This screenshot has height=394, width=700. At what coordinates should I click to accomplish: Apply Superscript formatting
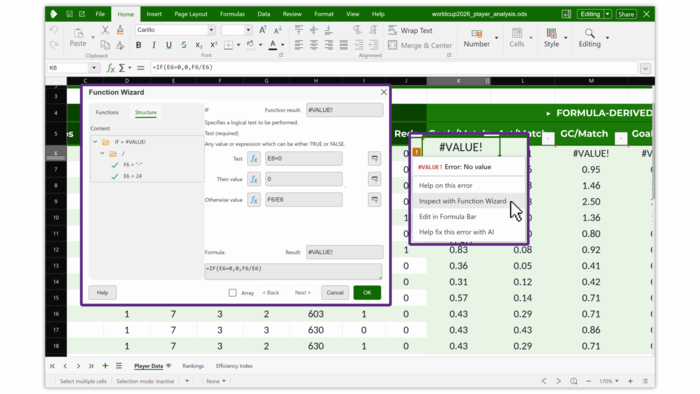(213, 45)
